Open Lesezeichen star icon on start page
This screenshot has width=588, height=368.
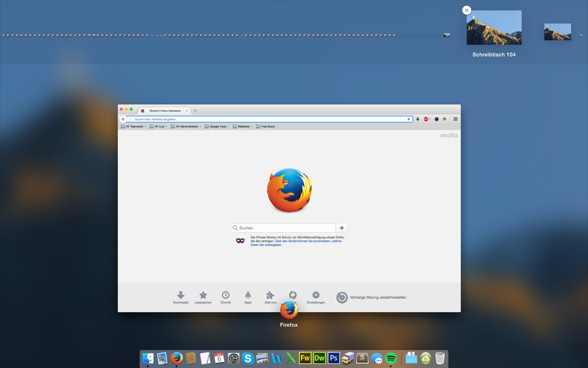[x=203, y=295]
